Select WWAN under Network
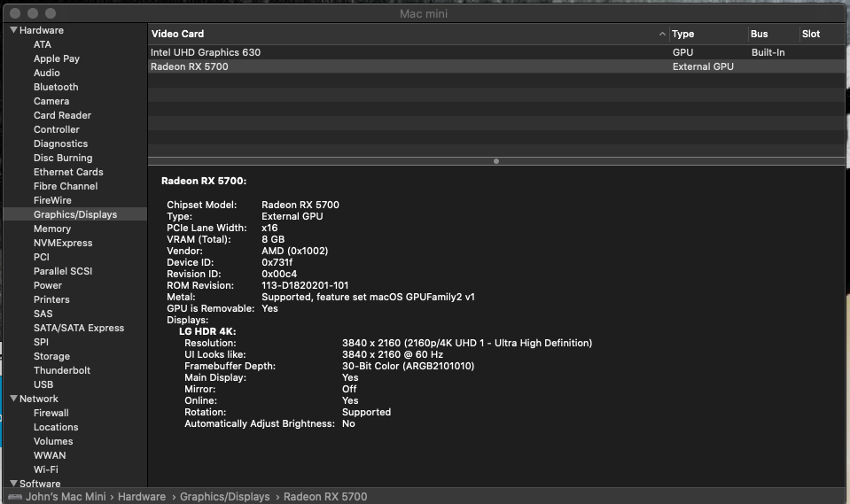Screen dimensions: 850x504 50,455
